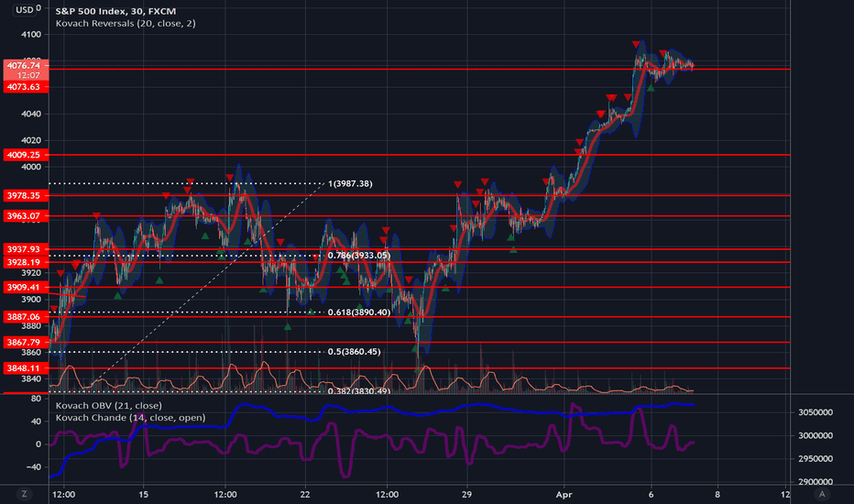Select the red reversal arrow above the highest price peak

pos(636,44)
